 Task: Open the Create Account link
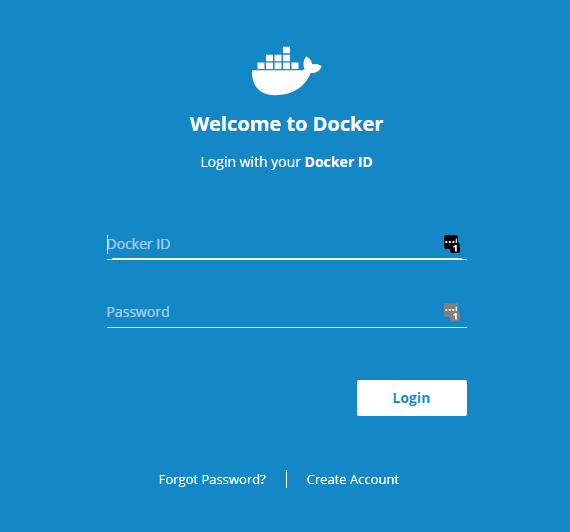(353, 480)
